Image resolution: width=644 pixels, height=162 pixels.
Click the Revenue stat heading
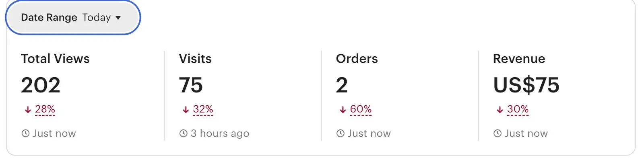pyautogui.click(x=519, y=59)
